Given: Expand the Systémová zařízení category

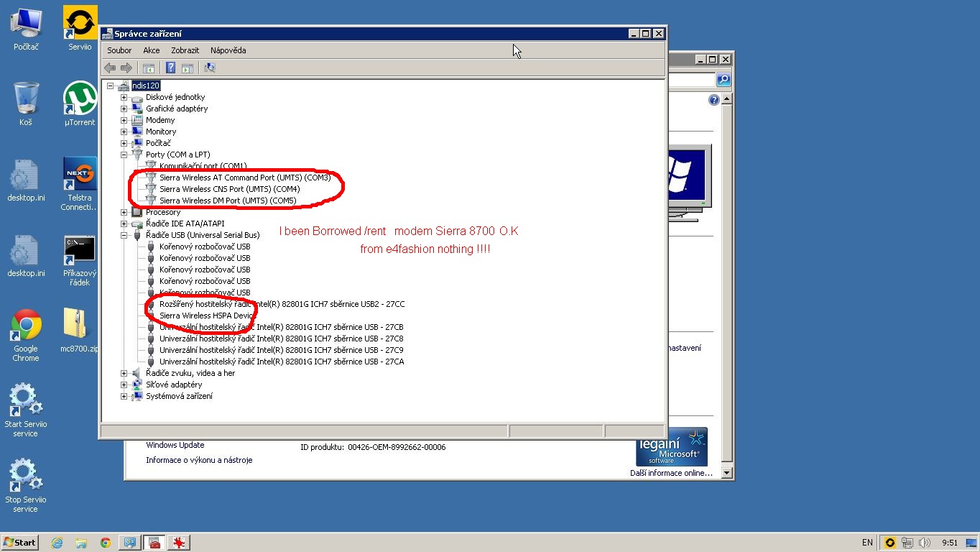Looking at the screenshot, I should click(124, 396).
